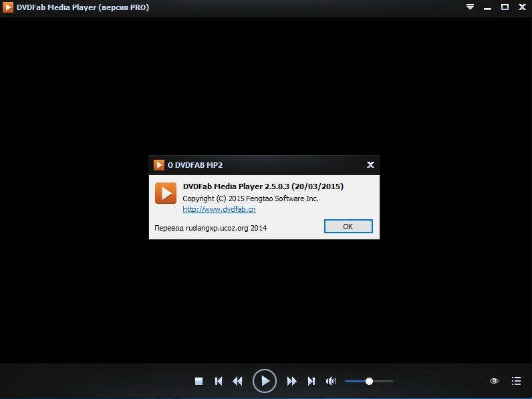
Task: Skip to the previous track
Action: pyautogui.click(x=219, y=381)
